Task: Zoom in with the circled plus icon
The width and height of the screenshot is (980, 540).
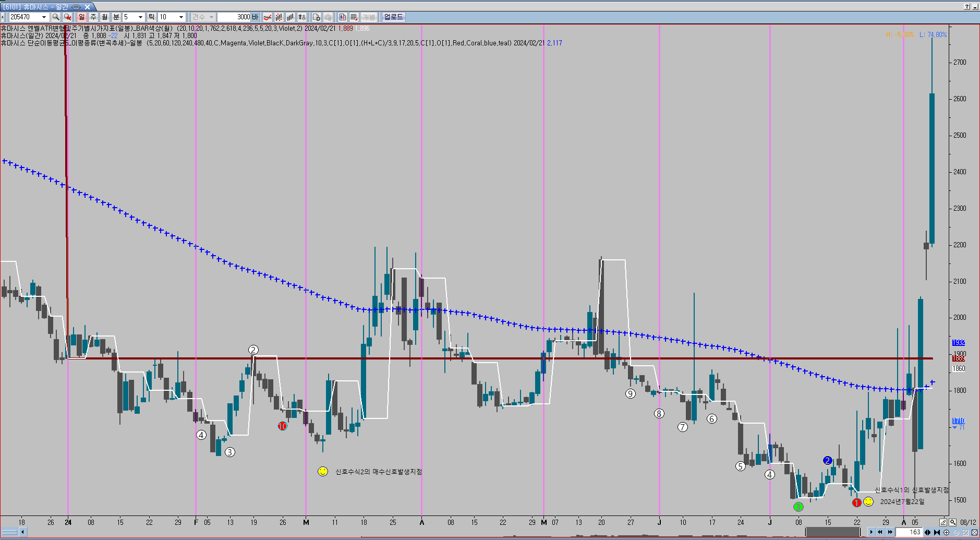Action: (x=946, y=532)
